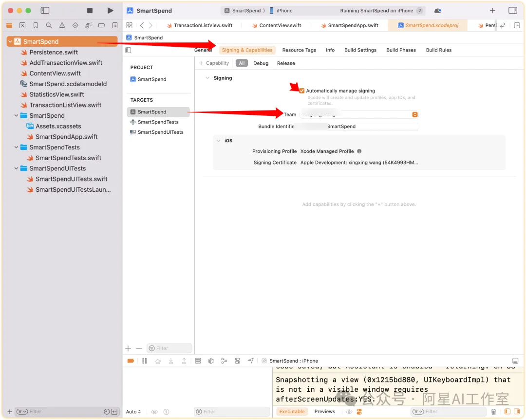The height and width of the screenshot is (420, 526).
Task: Collapse the SmartSpendUITests folder
Action: (16, 168)
